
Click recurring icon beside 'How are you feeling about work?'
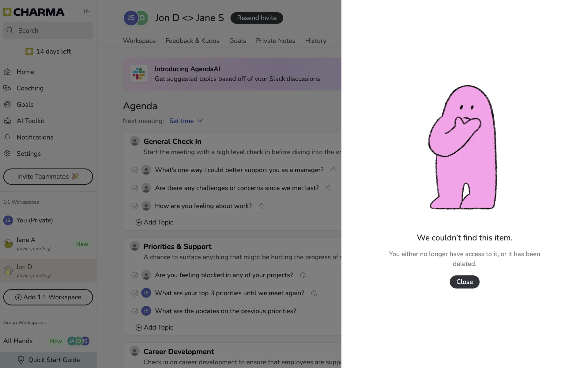(x=261, y=206)
